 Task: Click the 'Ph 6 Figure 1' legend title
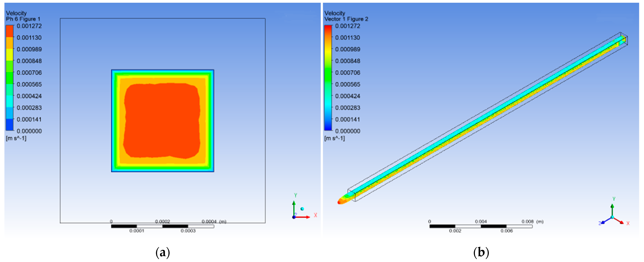23,19
